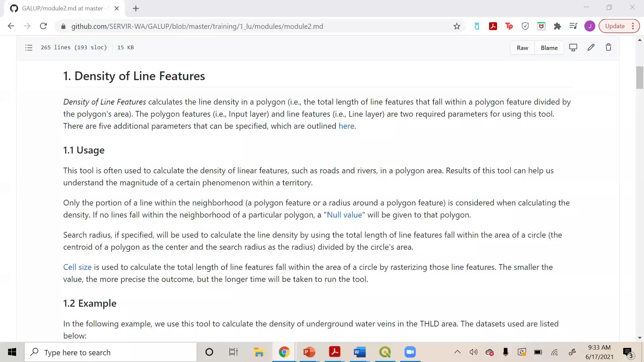Viewport: 644px width, 362px height.
Task: Open the table of contents outline icon
Action: [x=29, y=48]
